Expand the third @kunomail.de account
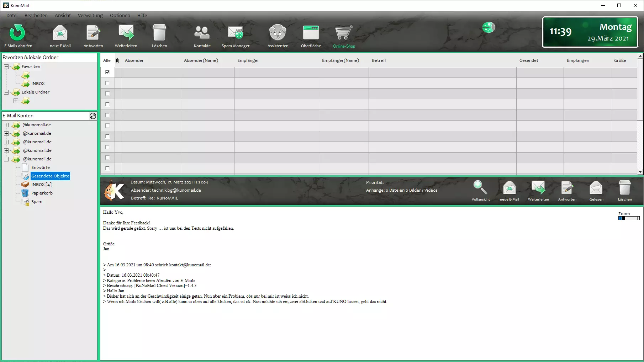The width and height of the screenshot is (644, 362). [x=6, y=142]
